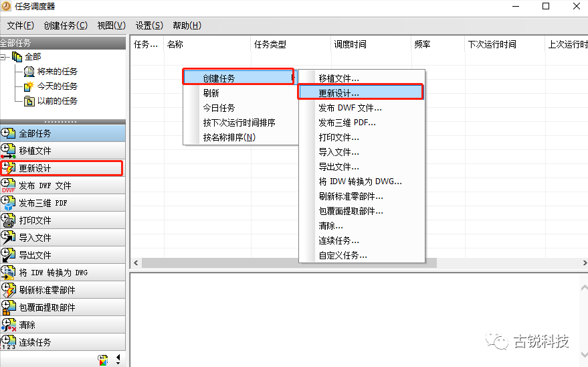Image resolution: width=588 pixels, height=367 pixels.
Task: Click the sidebar splitter dotted handle
Action: 60,122
